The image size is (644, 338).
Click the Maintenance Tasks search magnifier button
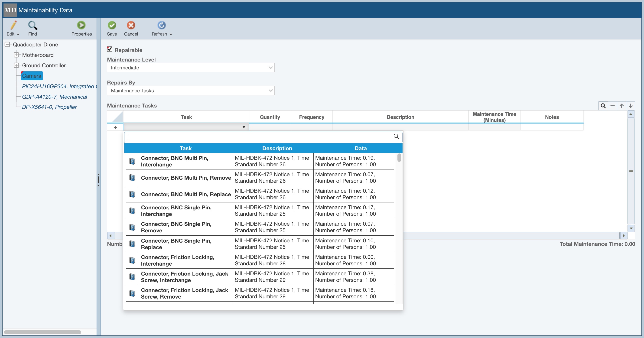(603, 106)
